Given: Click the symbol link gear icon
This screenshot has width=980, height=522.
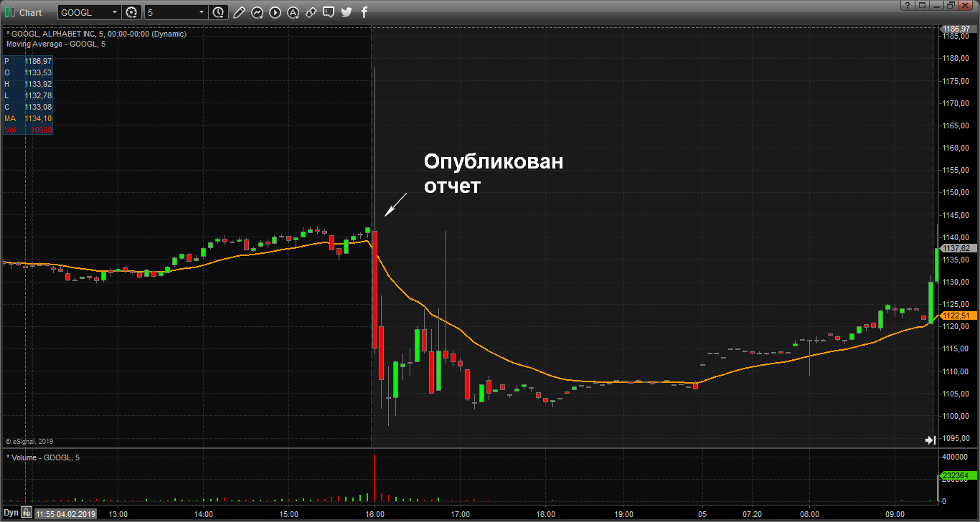Looking at the screenshot, I should click(x=131, y=12).
